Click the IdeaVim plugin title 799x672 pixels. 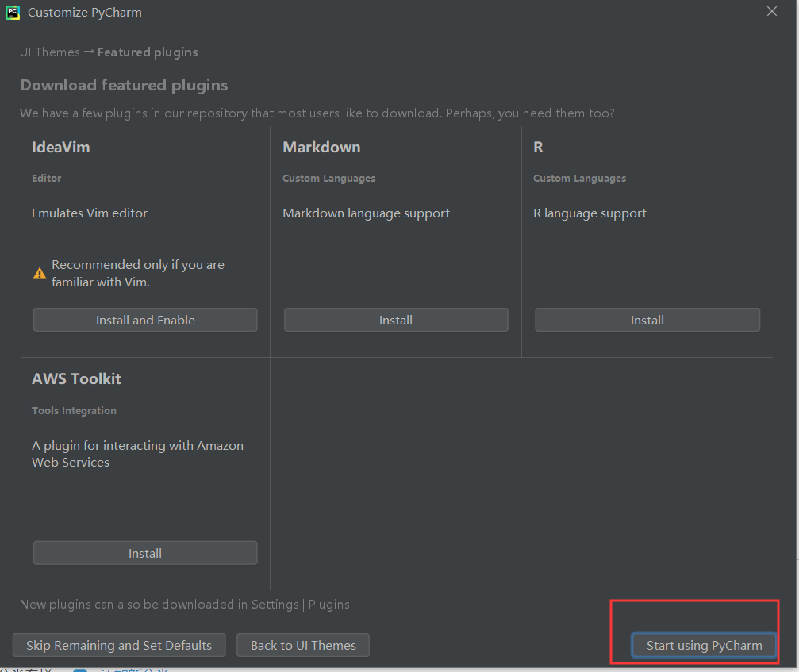61,148
